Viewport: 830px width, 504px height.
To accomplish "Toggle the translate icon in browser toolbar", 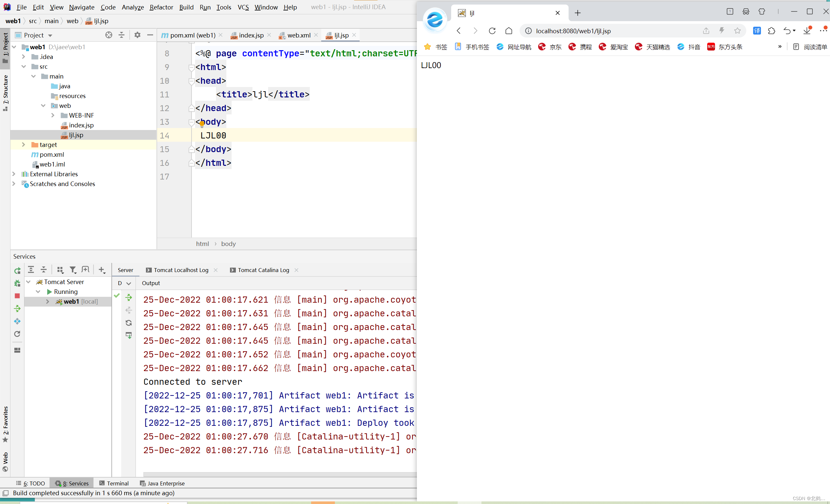I will (757, 31).
